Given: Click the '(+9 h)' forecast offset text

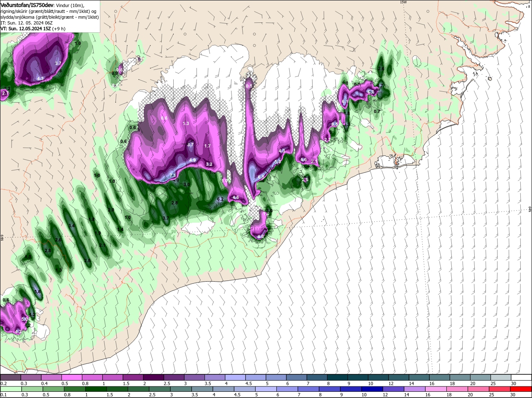Looking at the screenshot, I should (x=58, y=29).
